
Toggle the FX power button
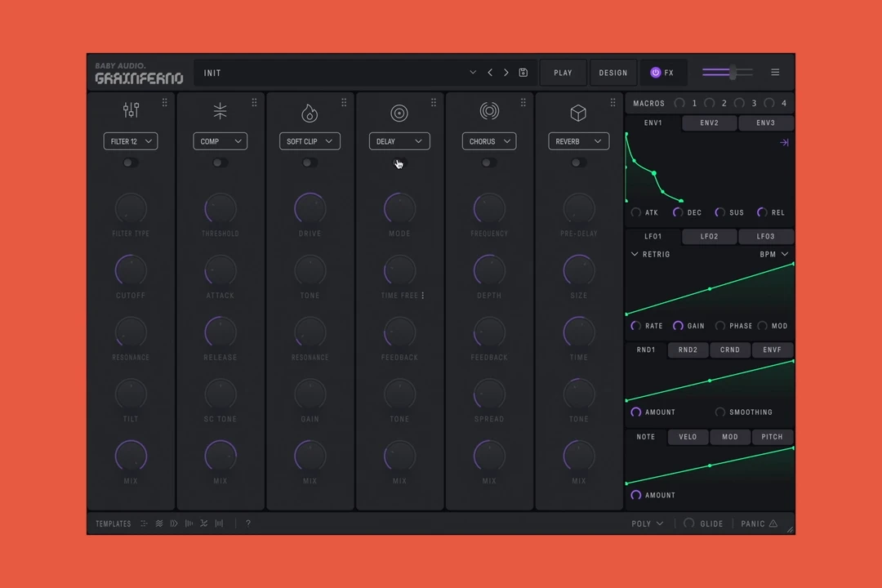655,73
